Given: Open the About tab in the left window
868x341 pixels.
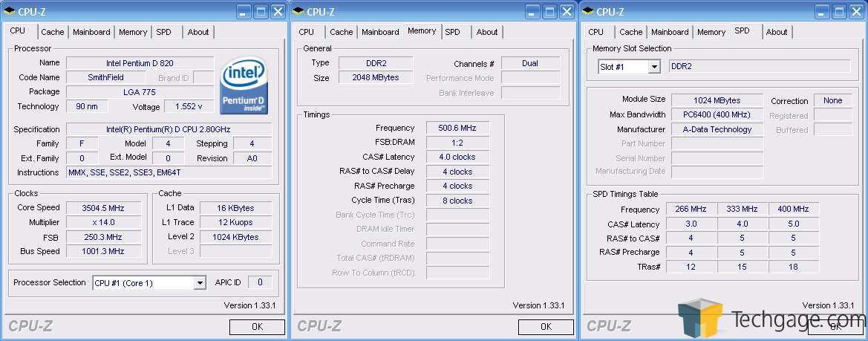Looking at the screenshot, I should (198, 32).
